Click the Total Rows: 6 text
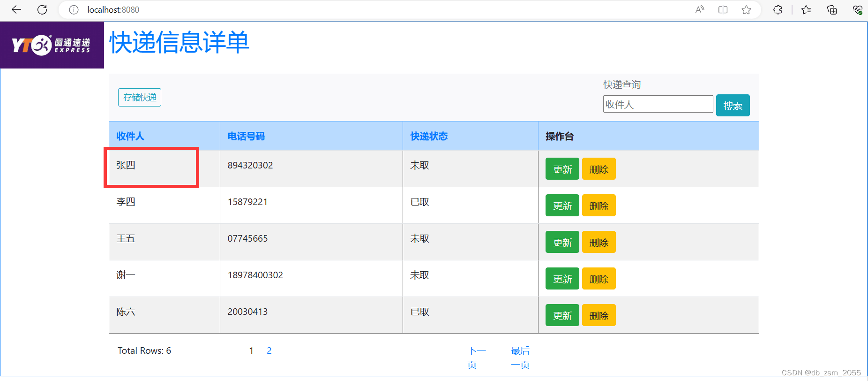Screen dimensions: 868x381 (144, 351)
